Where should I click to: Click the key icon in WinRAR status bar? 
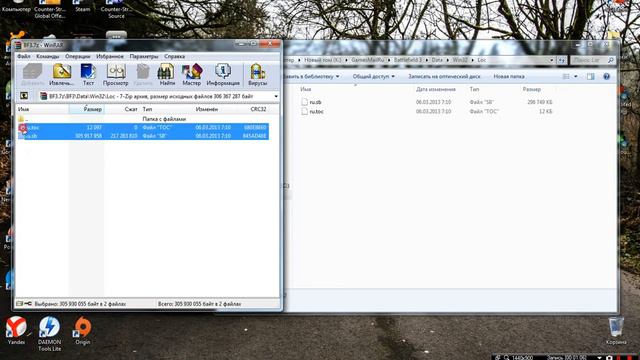[x=28, y=304]
